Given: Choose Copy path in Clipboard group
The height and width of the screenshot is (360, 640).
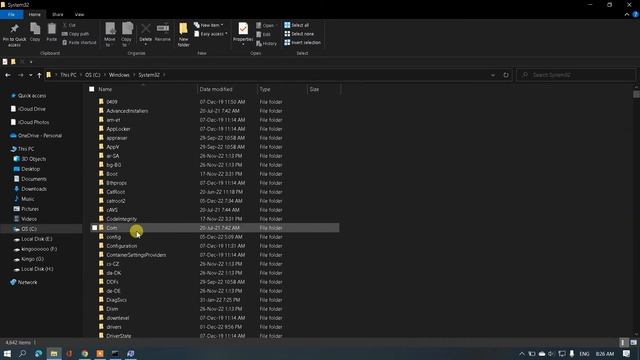Looking at the screenshot, I should pyautogui.click(x=76, y=34).
